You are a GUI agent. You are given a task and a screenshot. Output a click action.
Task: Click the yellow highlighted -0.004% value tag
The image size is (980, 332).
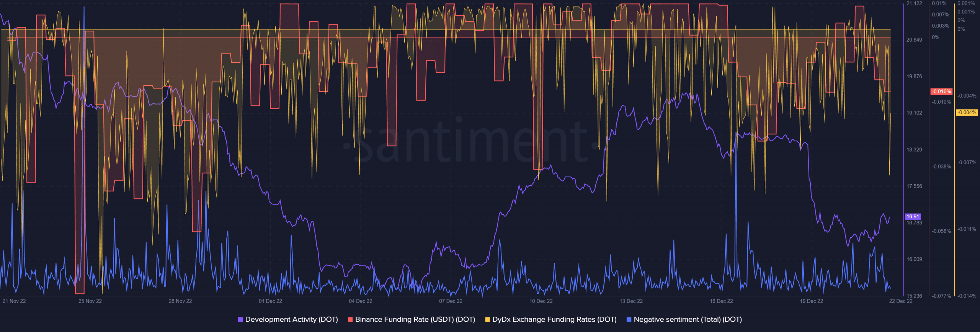967,113
